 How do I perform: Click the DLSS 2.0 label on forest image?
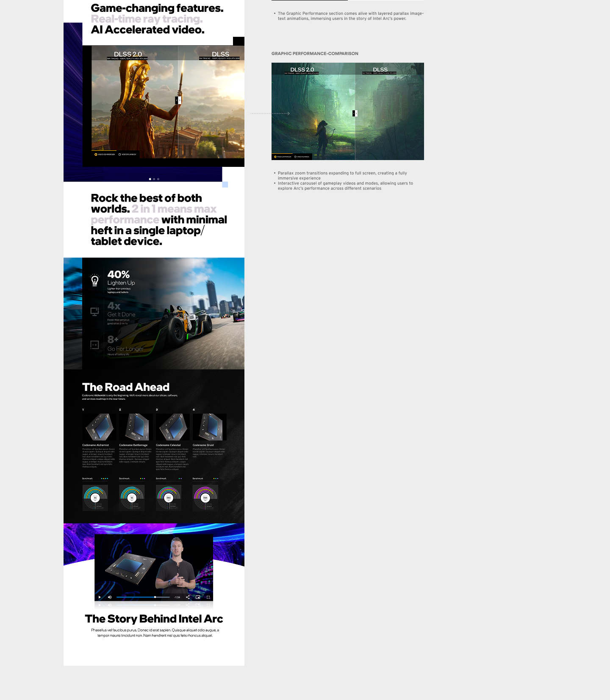click(x=302, y=69)
